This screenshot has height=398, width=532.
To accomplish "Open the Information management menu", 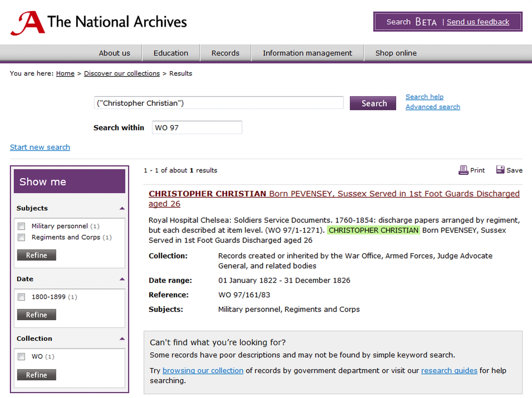I will click(307, 53).
